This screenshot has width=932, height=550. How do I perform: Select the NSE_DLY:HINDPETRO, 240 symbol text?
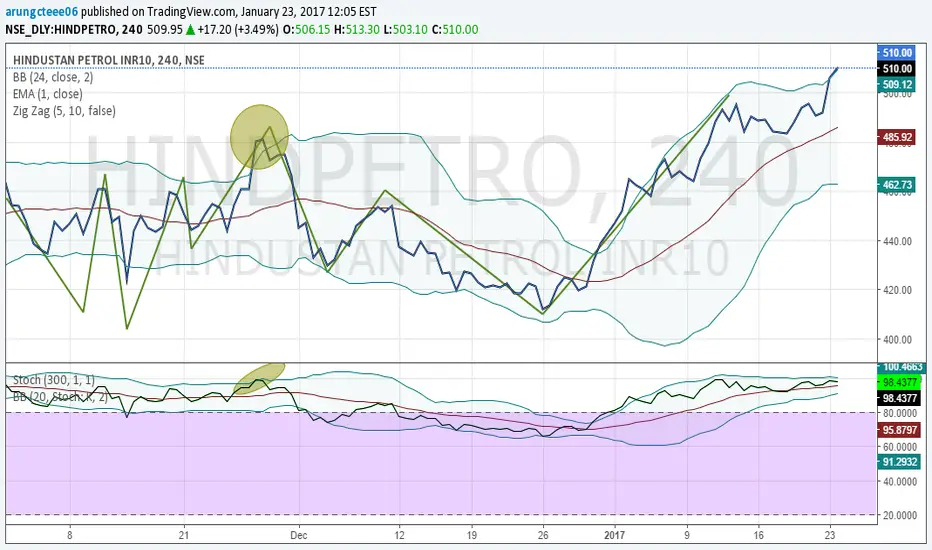click(74, 29)
